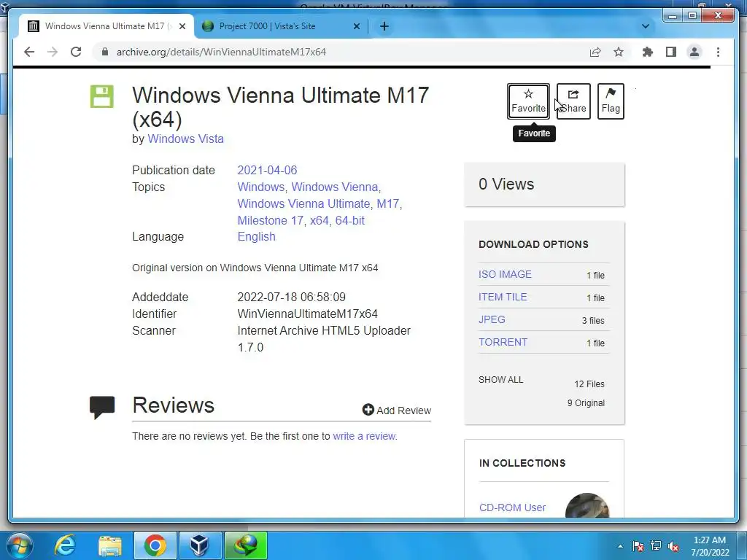Share this archive item
747x560 pixels.
point(573,101)
